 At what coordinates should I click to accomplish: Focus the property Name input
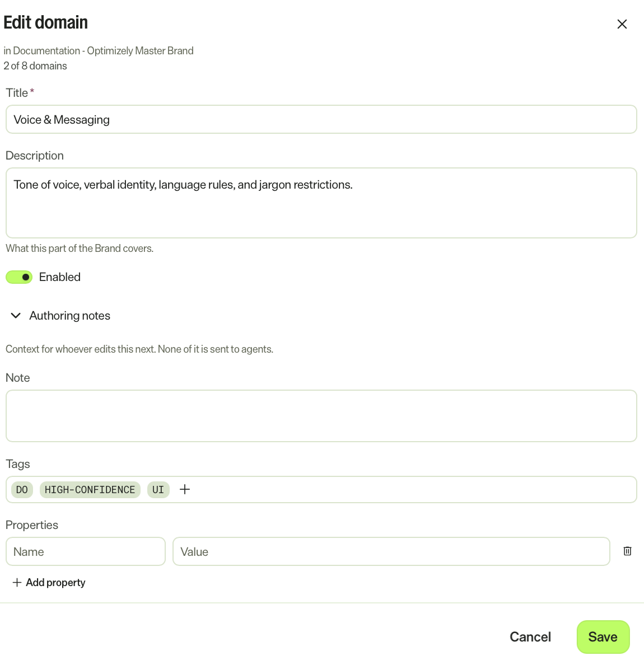(86, 551)
